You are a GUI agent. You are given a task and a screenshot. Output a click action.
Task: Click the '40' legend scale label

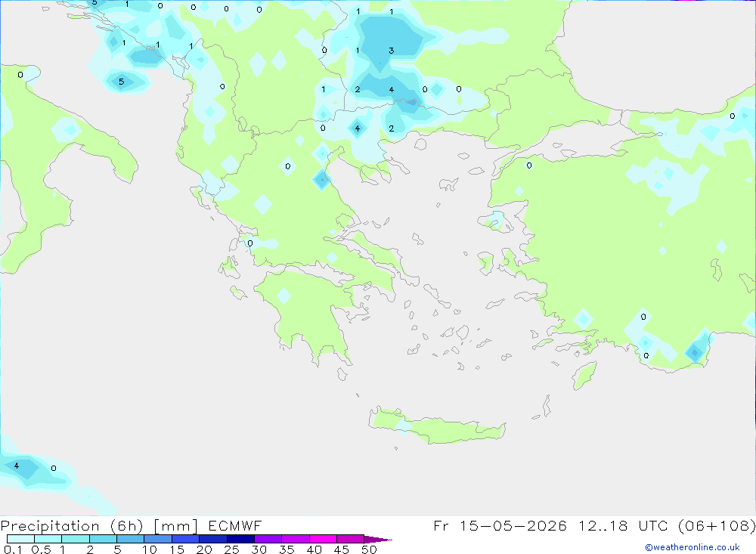314,549
